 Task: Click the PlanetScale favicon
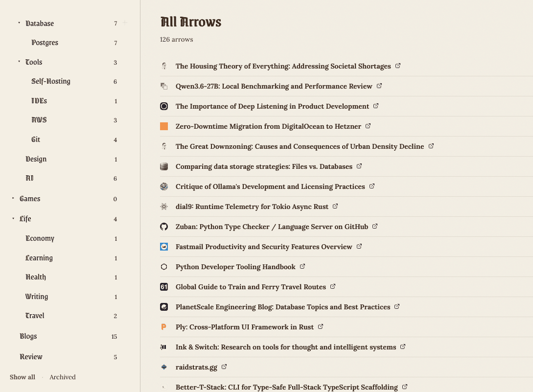click(164, 307)
